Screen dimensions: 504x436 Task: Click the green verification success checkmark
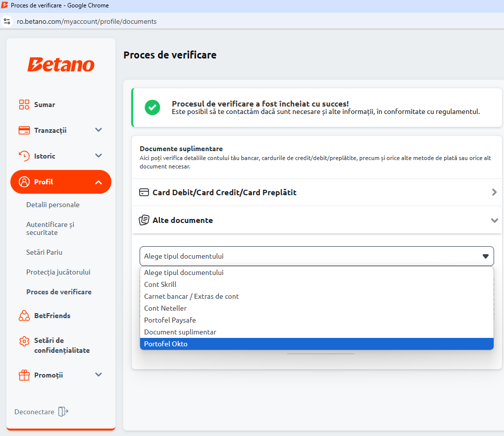click(x=152, y=108)
